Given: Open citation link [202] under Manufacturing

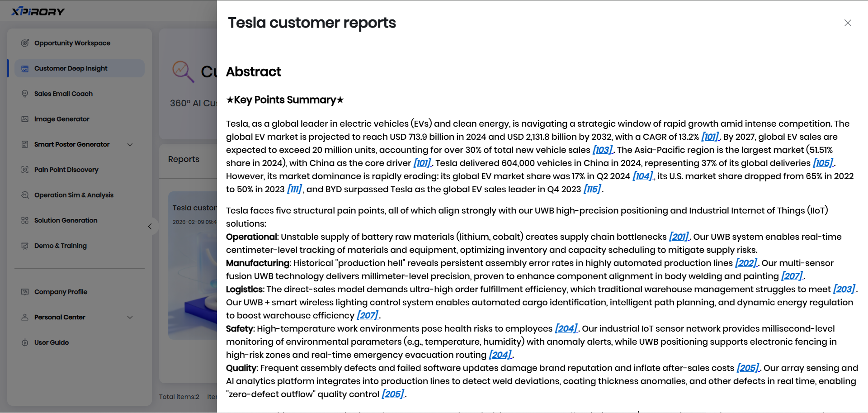Looking at the screenshot, I should point(745,263).
